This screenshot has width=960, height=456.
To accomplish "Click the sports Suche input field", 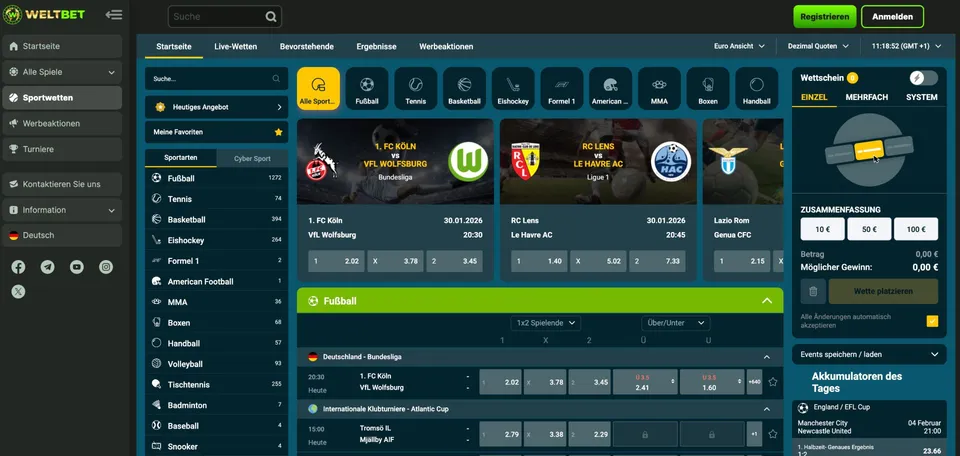I will (x=216, y=79).
